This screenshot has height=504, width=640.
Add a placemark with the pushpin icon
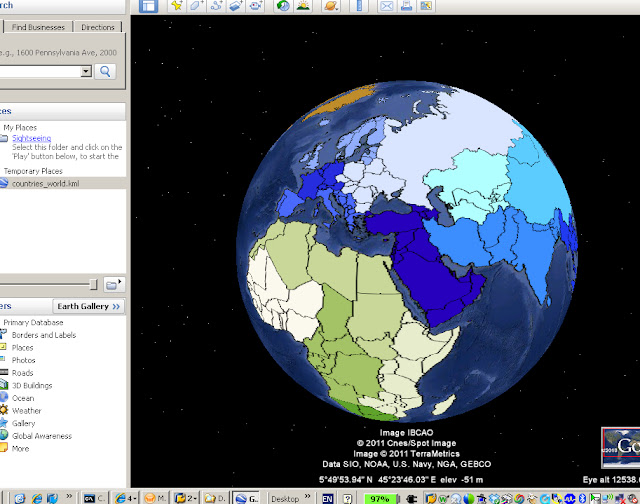pos(177,6)
